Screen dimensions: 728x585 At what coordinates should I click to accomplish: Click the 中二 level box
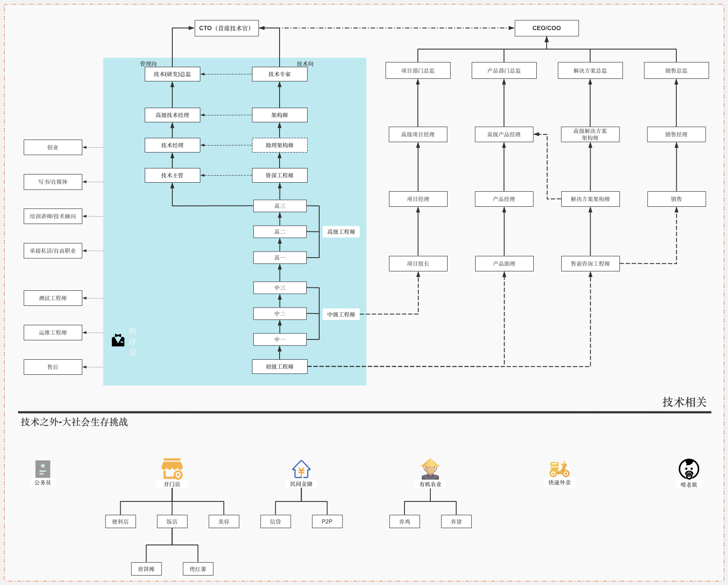(x=280, y=314)
